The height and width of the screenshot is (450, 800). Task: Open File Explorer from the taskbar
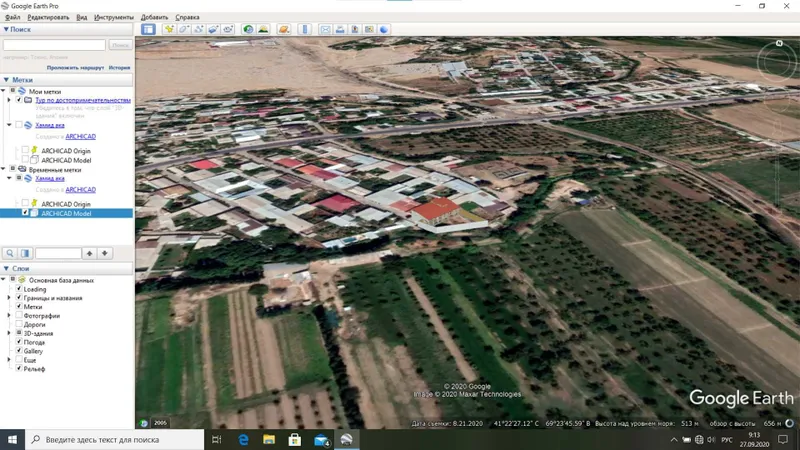pos(269,439)
